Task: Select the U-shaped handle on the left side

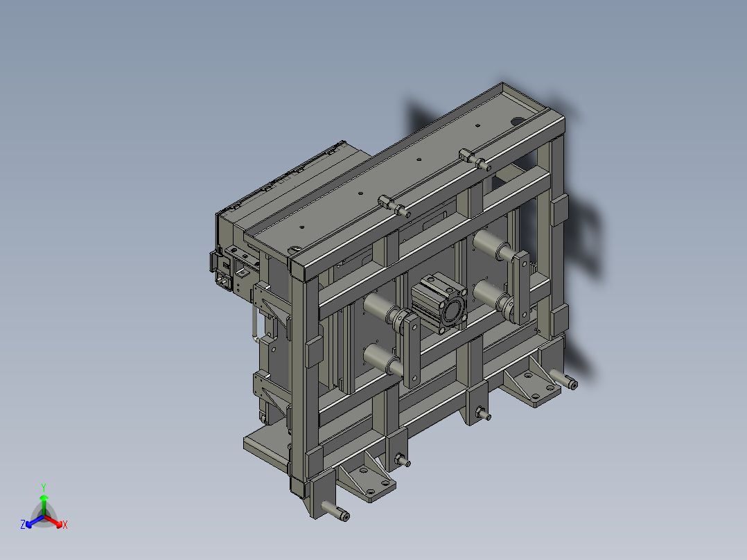Action: point(254,323)
